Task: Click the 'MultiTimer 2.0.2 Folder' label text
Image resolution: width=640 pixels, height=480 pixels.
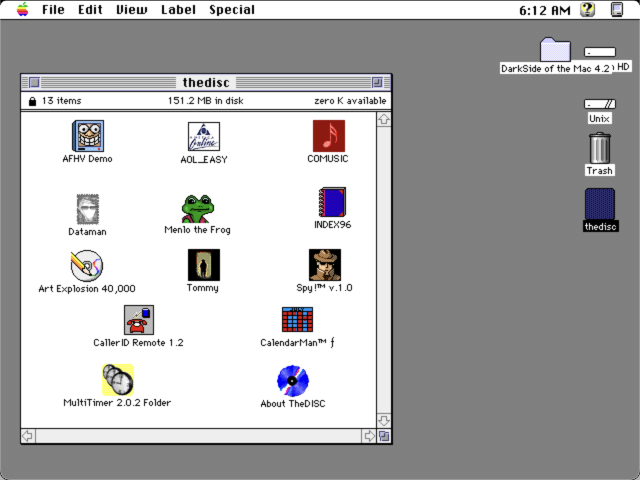Action: pos(117,403)
